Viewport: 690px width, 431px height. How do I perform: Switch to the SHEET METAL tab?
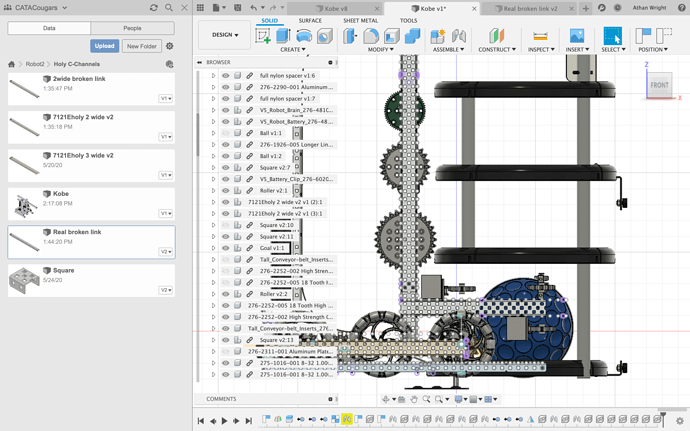[360, 20]
